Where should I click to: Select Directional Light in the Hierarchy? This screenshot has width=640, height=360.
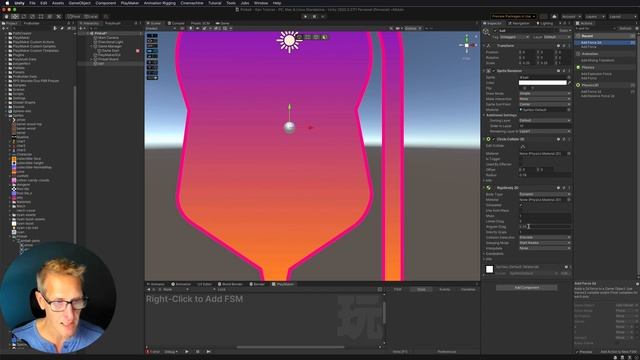110,42
